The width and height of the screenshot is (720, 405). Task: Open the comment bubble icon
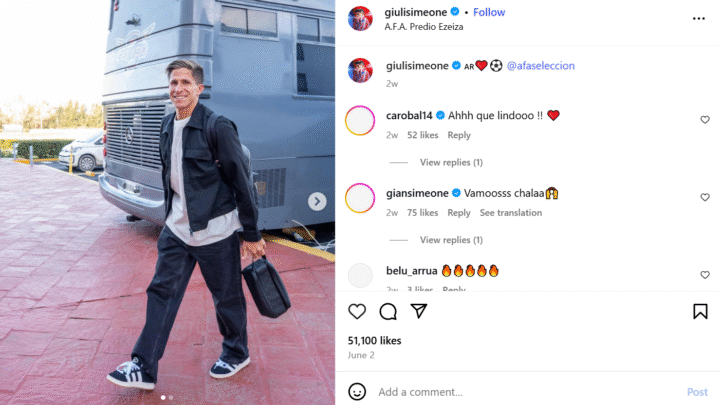388,311
